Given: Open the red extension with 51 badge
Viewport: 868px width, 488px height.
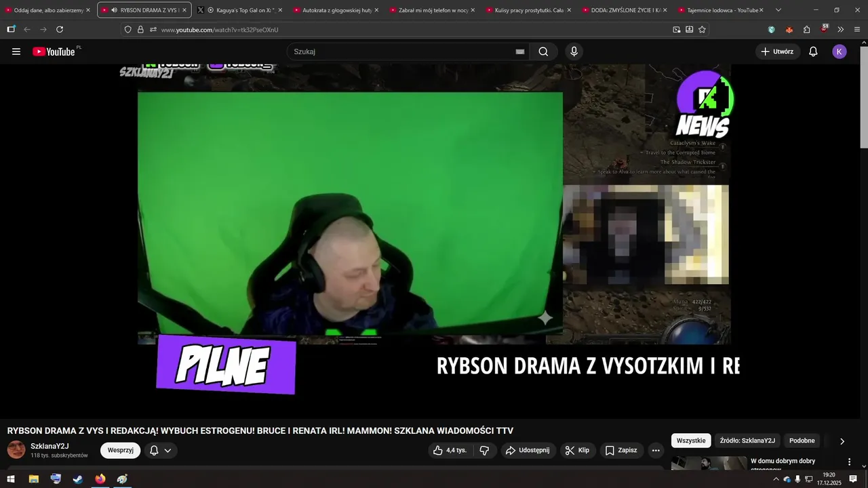Looking at the screenshot, I should [x=824, y=28].
